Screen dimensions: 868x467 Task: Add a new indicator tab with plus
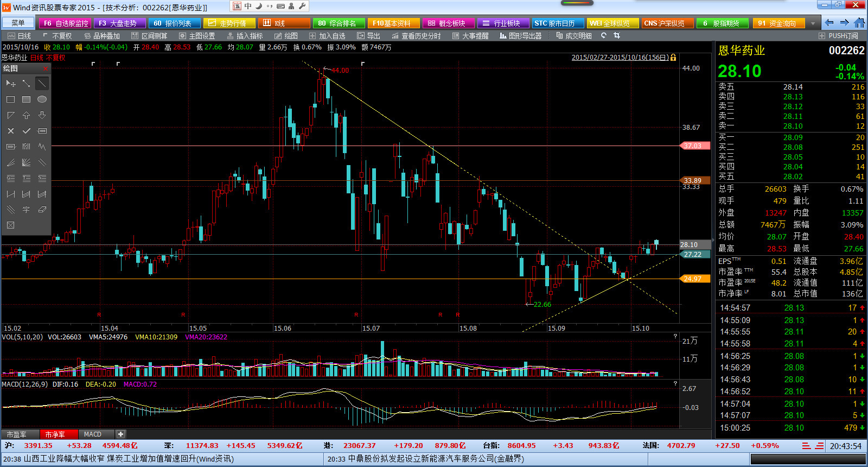(x=121, y=434)
